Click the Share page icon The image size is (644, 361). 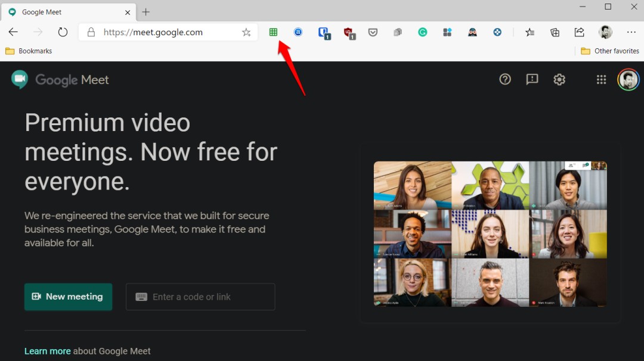pos(579,32)
